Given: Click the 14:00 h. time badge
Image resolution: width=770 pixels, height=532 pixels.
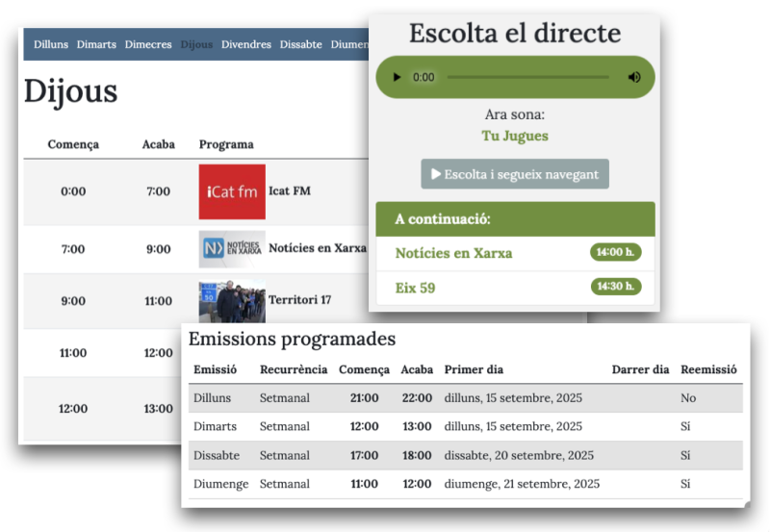Looking at the screenshot, I should tap(615, 253).
